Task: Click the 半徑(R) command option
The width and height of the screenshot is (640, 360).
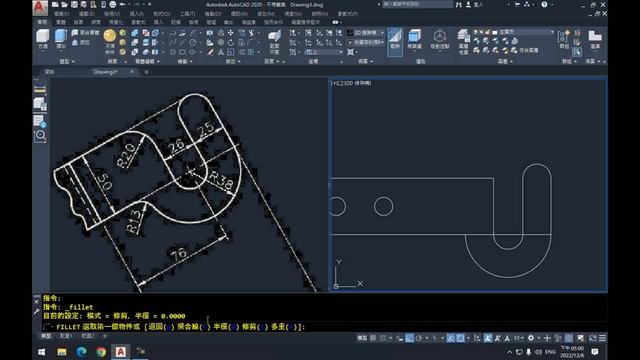Action: point(226,327)
